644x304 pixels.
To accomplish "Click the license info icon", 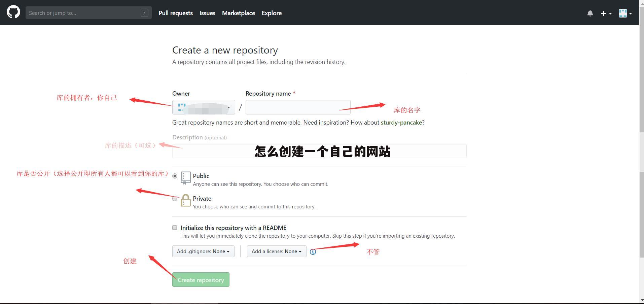I will pos(313,252).
